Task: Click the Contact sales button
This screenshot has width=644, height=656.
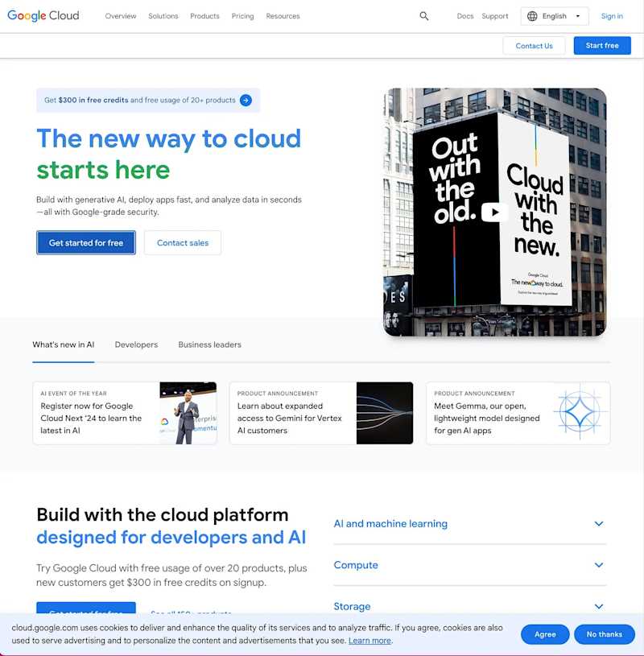Action: (183, 242)
